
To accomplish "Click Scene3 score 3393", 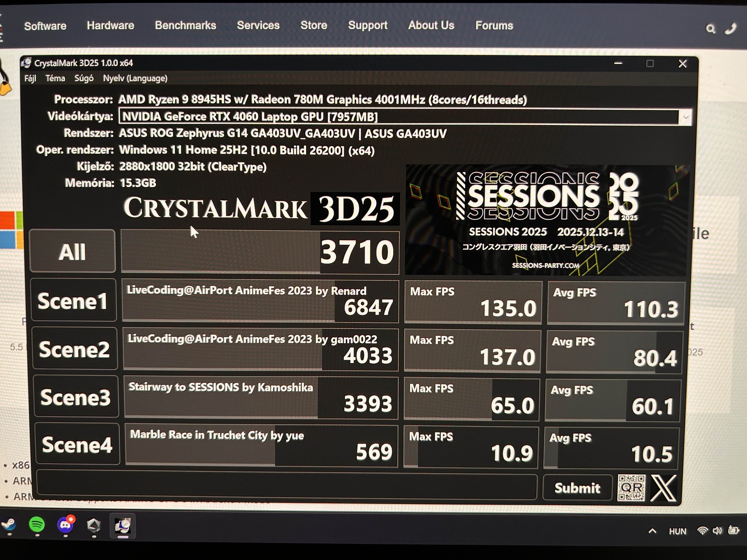I will (x=368, y=404).
